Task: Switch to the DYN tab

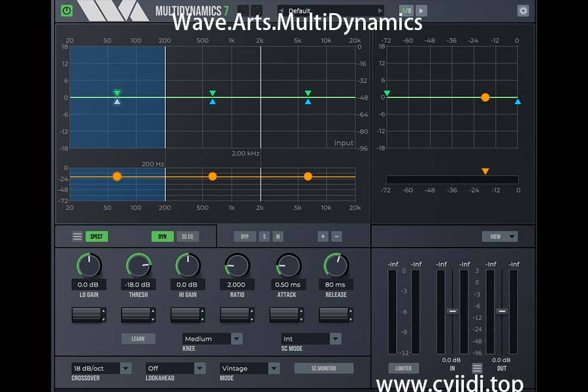Action: 163,237
